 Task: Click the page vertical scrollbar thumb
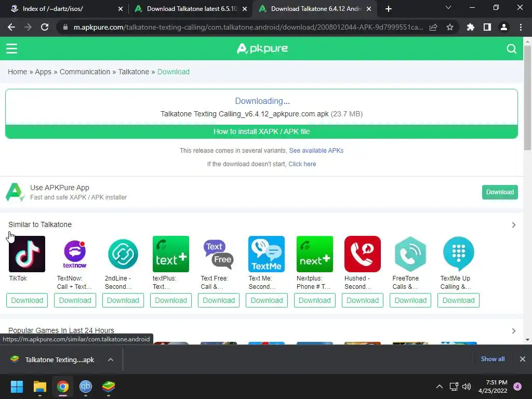pos(527,97)
